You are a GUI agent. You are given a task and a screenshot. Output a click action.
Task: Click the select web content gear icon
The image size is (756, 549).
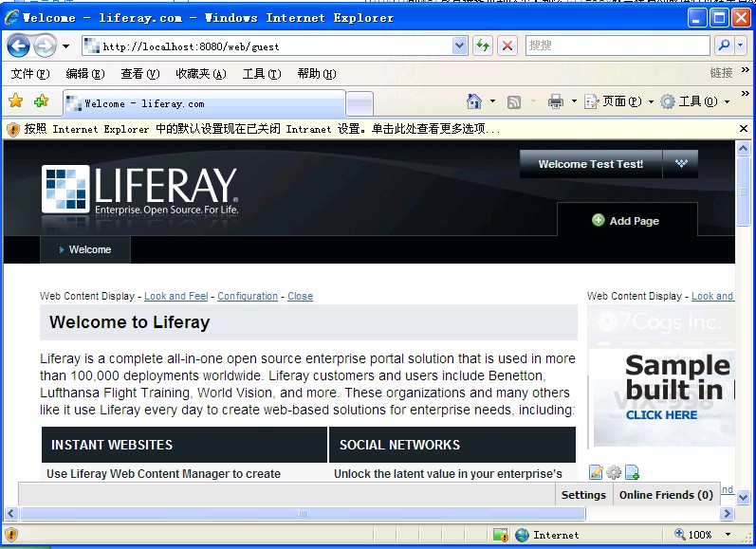[x=614, y=472]
